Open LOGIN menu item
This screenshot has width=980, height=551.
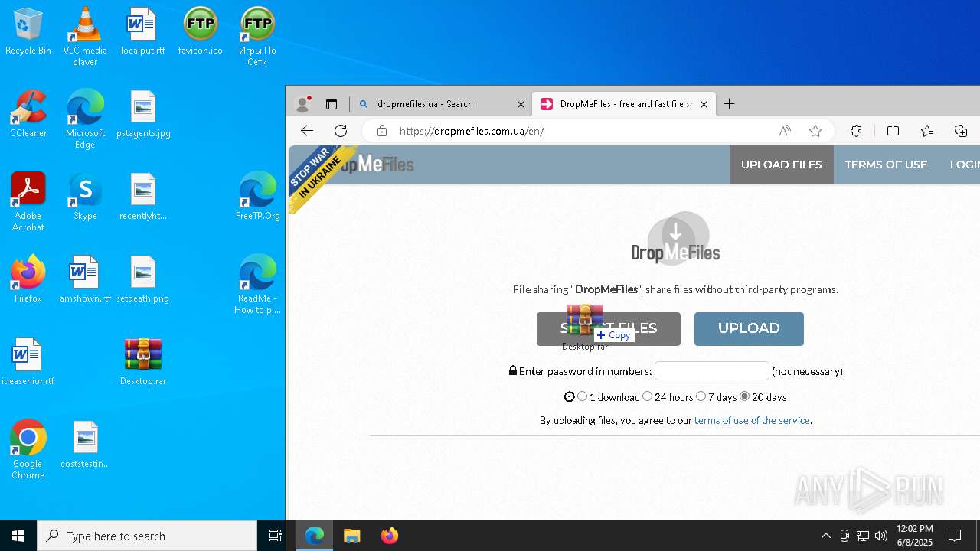point(965,165)
